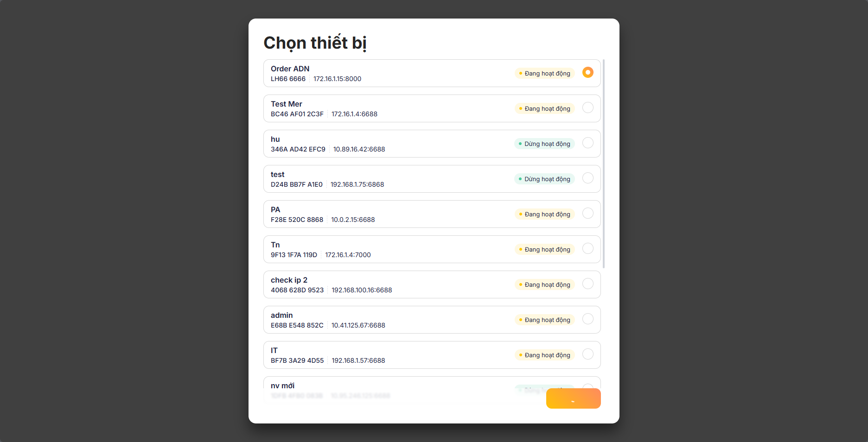Click the IT row address 192.168.1.57:6688
The width and height of the screenshot is (868, 442).
coord(358,360)
